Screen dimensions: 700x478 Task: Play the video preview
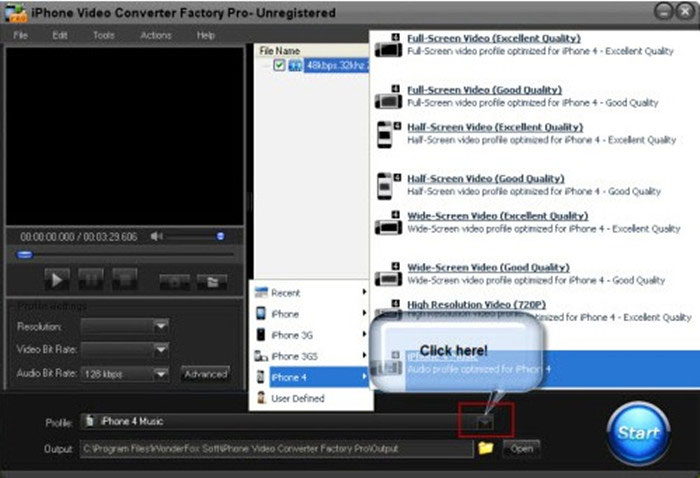57,280
